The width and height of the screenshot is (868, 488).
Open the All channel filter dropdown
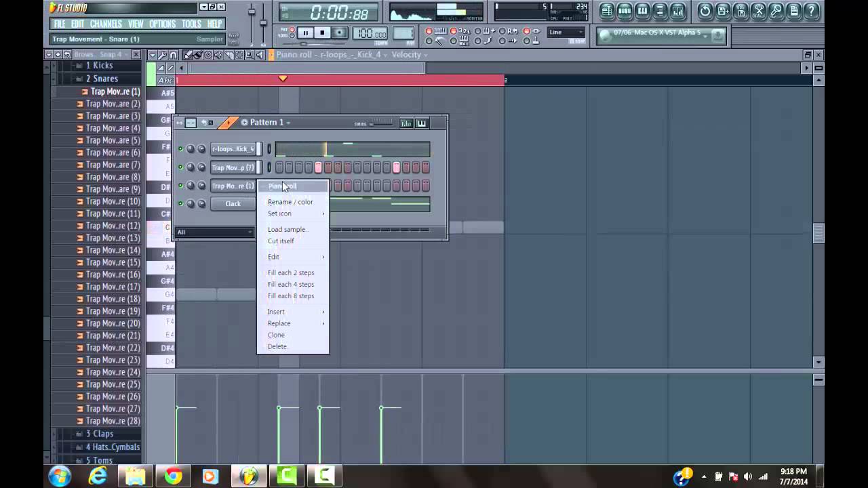[214, 232]
